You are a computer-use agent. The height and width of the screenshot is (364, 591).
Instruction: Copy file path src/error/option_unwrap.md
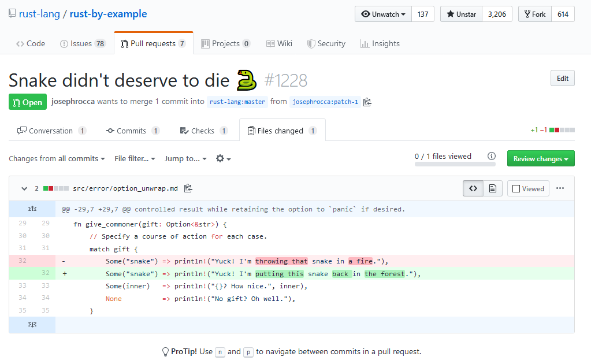[188, 188]
